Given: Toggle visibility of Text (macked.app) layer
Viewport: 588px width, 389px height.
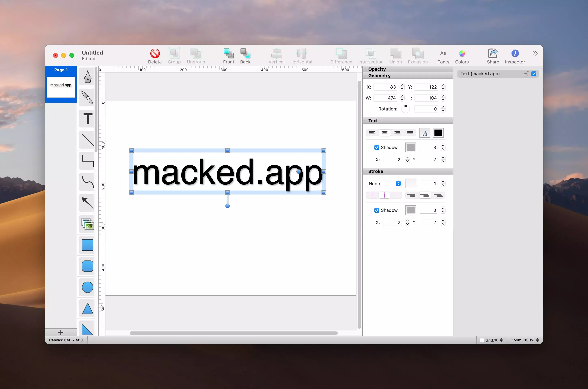Looking at the screenshot, I should click(534, 74).
